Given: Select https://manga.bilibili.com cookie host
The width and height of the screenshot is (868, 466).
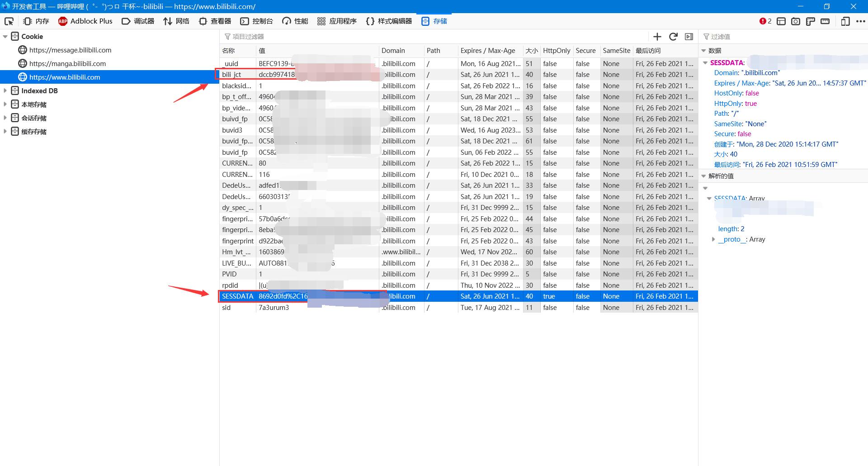Looking at the screenshot, I should (x=67, y=64).
